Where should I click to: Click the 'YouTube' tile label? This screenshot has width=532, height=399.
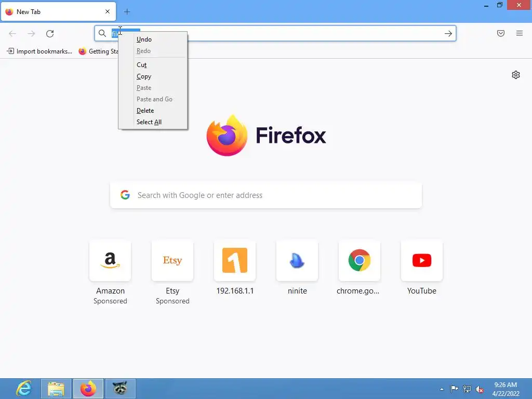click(x=422, y=291)
